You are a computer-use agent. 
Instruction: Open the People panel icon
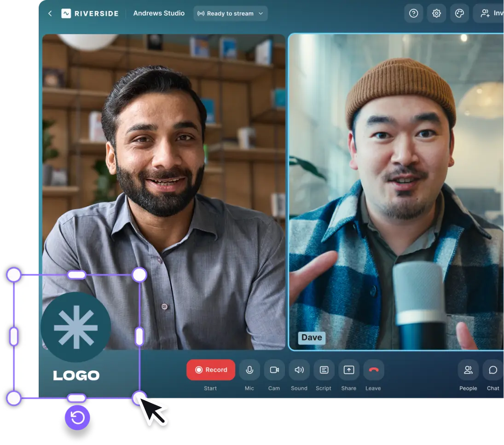click(x=468, y=370)
